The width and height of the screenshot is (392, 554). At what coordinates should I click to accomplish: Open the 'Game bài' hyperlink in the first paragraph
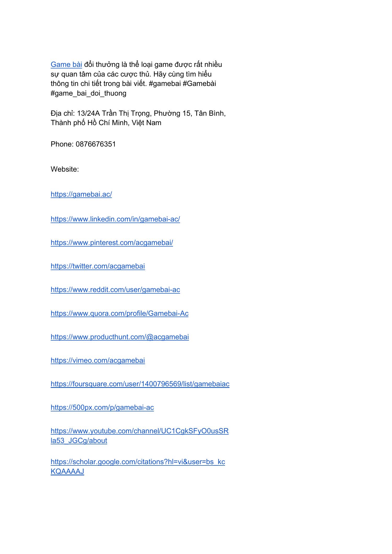coord(66,65)
